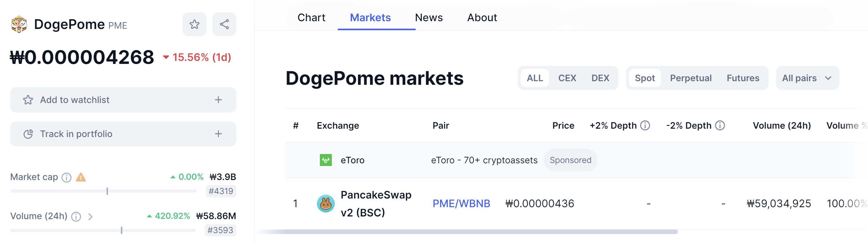Click the +2% Depth info icon

(645, 125)
